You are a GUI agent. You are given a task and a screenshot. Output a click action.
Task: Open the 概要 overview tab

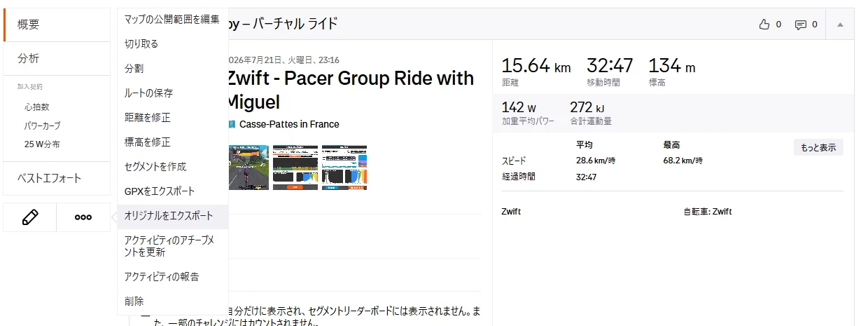coord(57,25)
